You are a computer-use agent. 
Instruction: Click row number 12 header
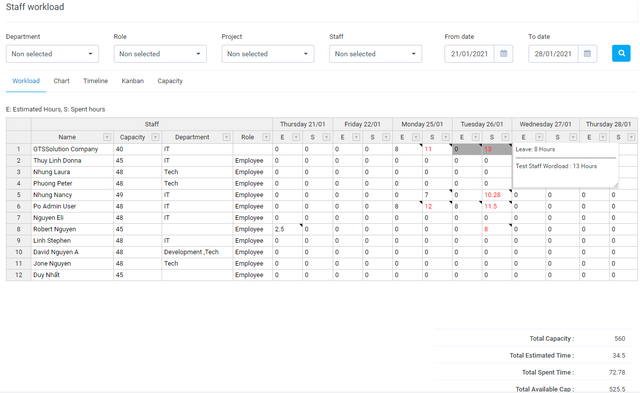(x=19, y=275)
